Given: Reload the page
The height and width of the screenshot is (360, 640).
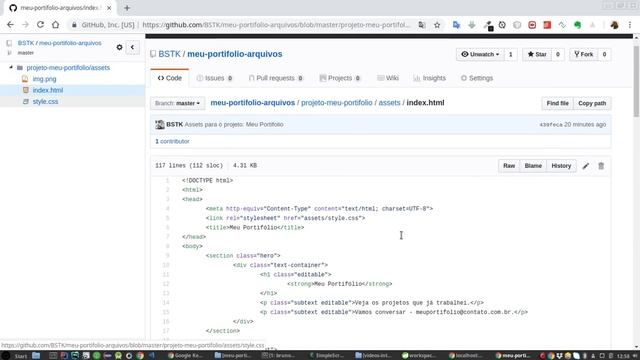Looking at the screenshot, I should (x=40, y=25).
